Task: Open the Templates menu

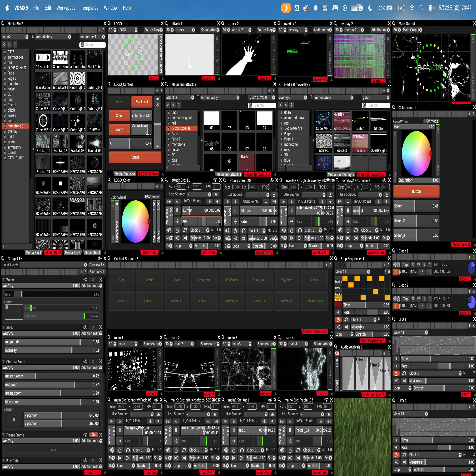Action: [x=90, y=8]
